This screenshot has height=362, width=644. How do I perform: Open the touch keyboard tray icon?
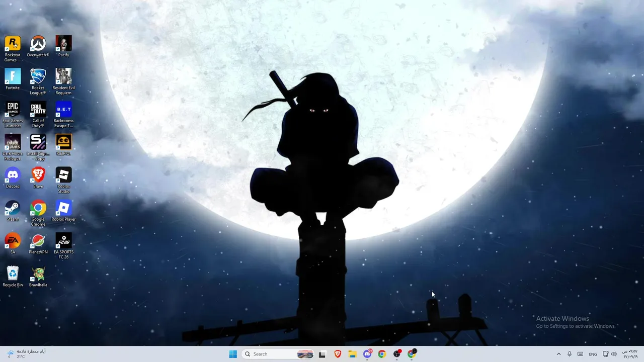(x=580, y=354)
